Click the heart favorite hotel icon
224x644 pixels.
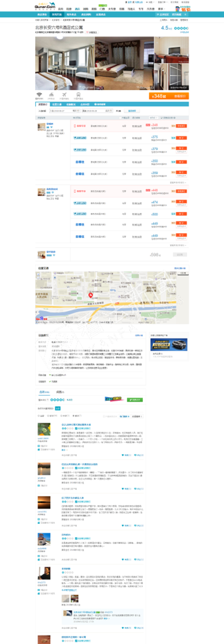[87, 32]
